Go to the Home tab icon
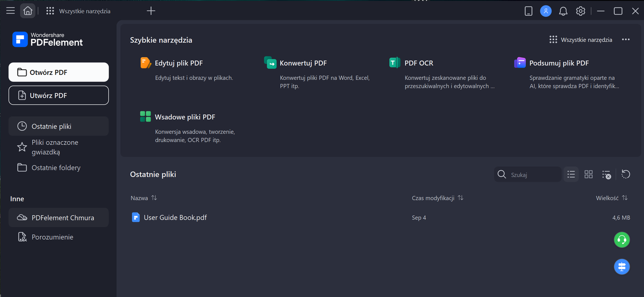The height and width of the screenshot is (297, 644). (28, 11)
